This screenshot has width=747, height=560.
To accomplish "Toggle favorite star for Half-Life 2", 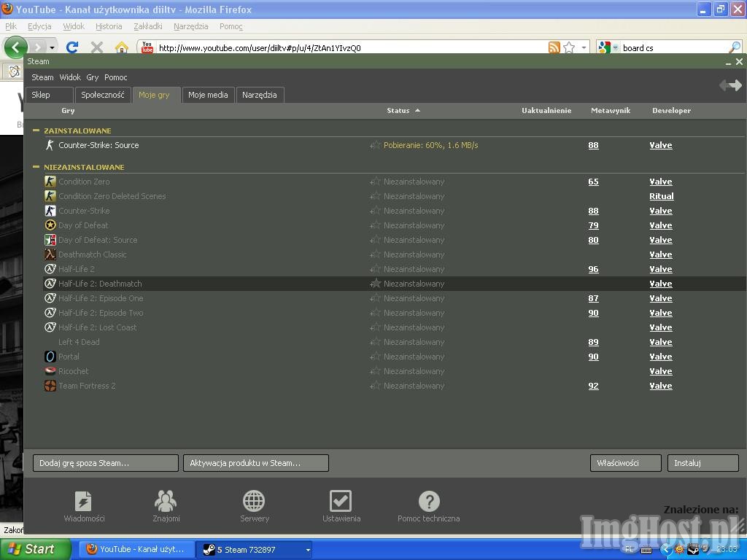I will (x=376, y=269).
